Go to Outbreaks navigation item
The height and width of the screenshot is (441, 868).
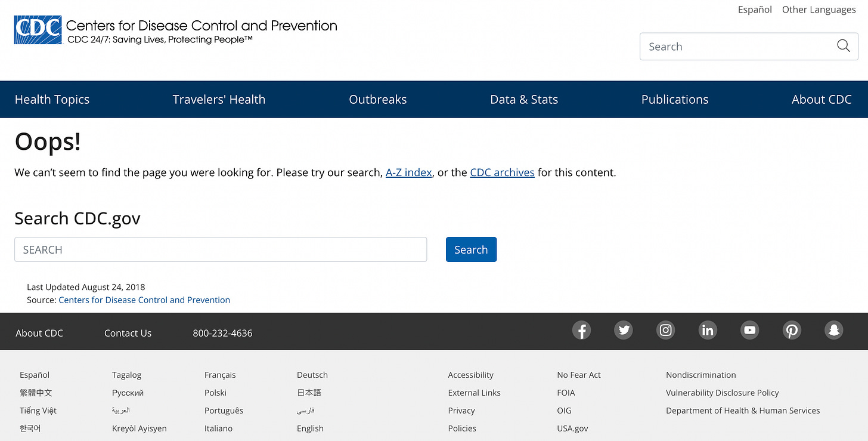click(378, 100)
